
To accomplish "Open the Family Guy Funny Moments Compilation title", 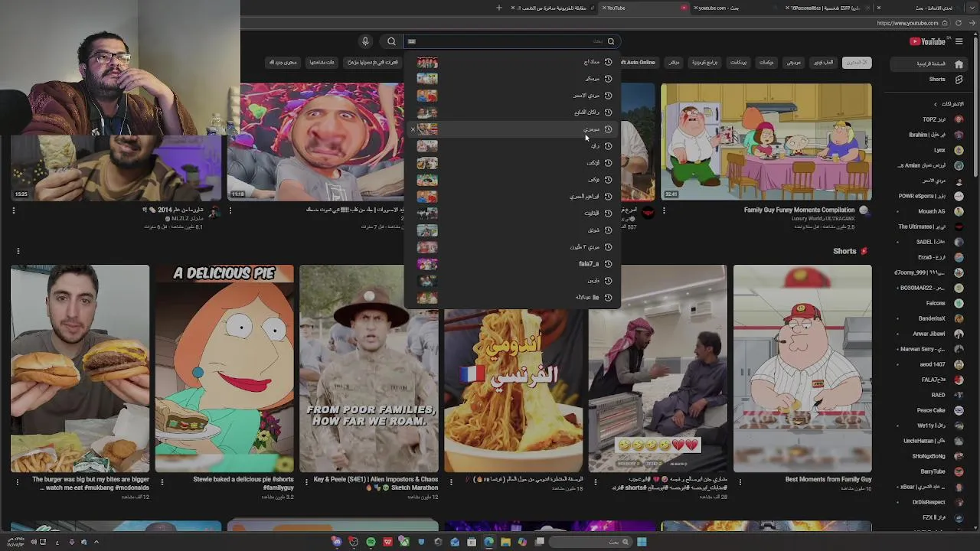I will click(x=799, y=210).
